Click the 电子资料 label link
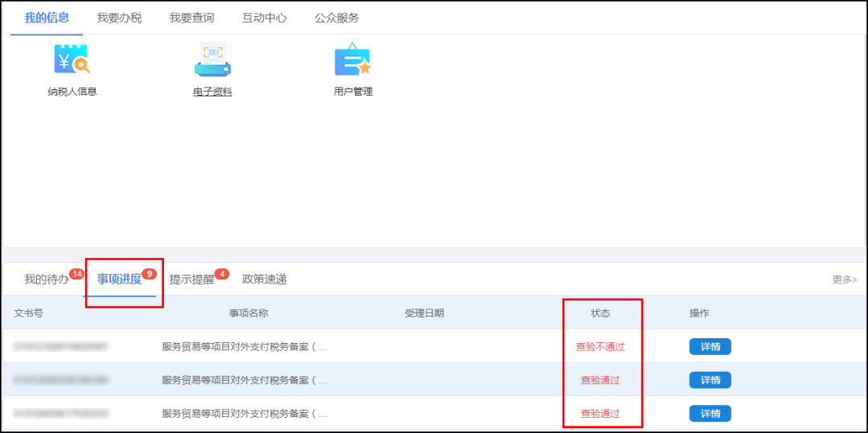 (212, 92)
